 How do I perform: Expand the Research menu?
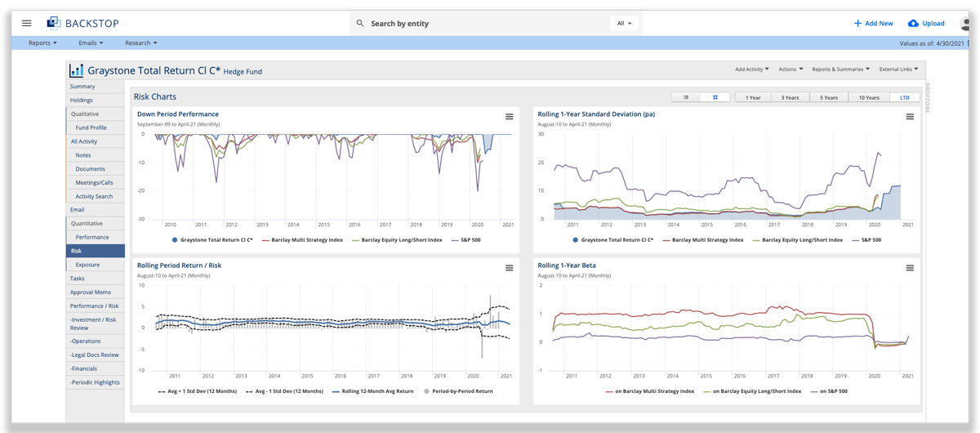pos(141,42)
